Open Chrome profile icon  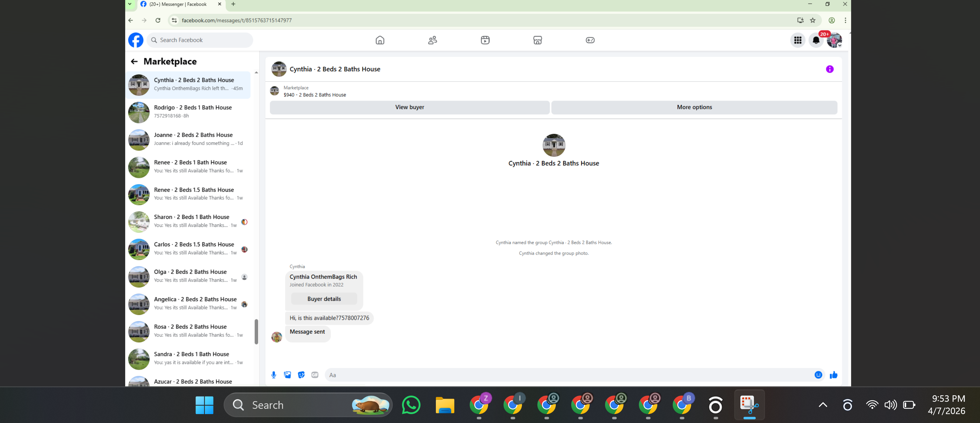point(832,20)
